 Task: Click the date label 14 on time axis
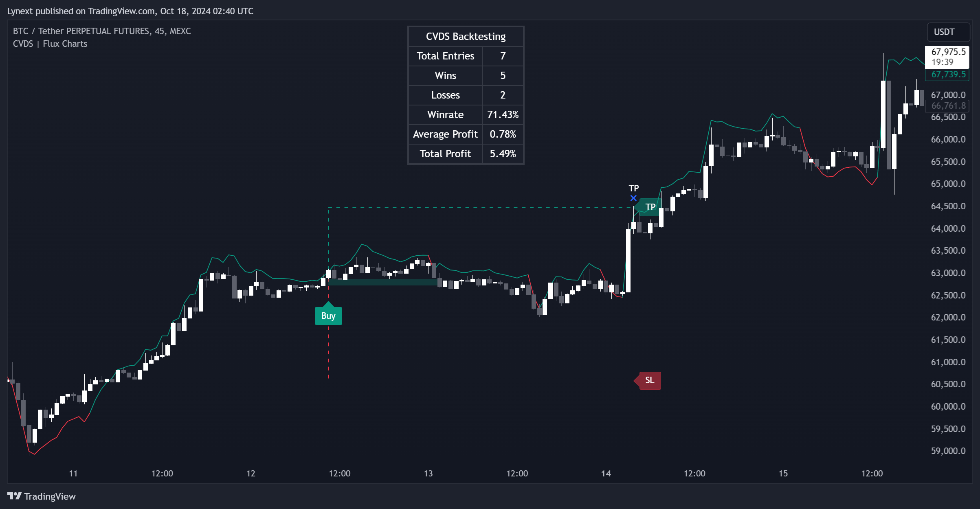[606, 474]
